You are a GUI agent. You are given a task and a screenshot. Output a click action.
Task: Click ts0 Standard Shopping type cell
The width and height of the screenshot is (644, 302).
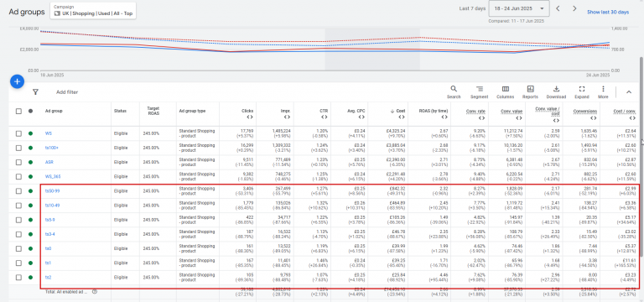click(197, 248)
